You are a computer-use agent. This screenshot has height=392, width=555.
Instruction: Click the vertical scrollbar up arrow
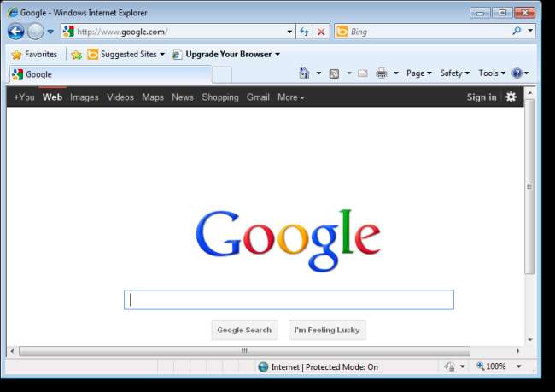530,93
